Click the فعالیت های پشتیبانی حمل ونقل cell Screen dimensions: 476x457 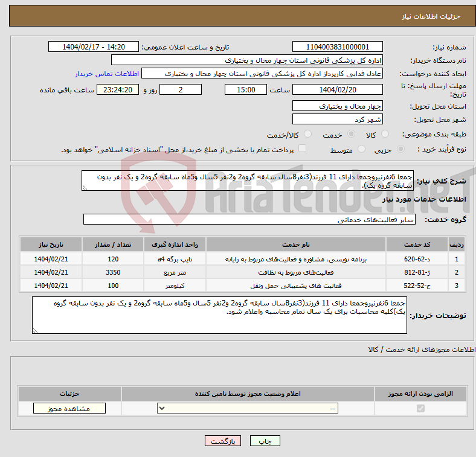click(296, 286)
